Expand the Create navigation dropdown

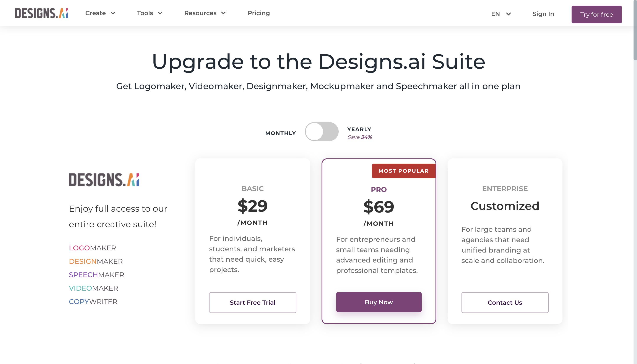[100, 13]
